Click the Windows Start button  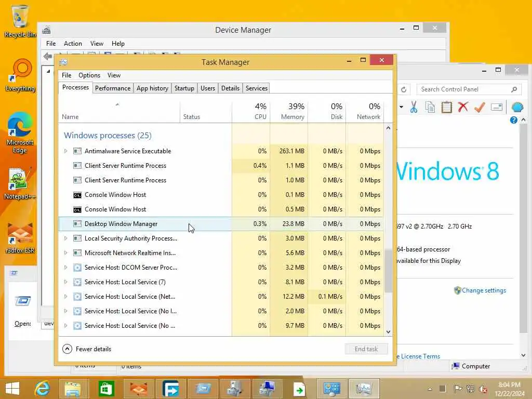coord(12,389)
